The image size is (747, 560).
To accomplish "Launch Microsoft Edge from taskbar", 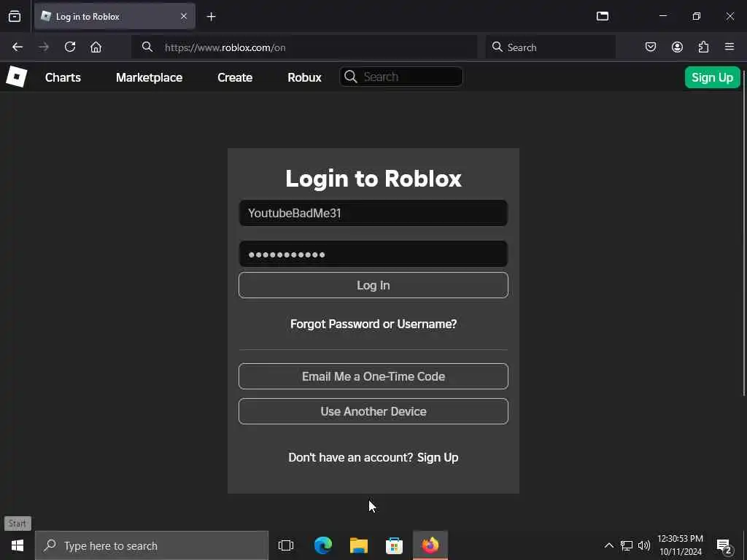I will [x=323, y=545].
